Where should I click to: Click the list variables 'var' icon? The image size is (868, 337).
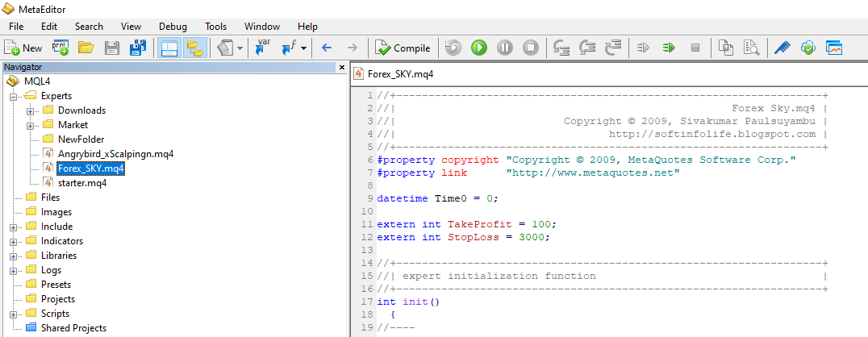pos(262,48)
